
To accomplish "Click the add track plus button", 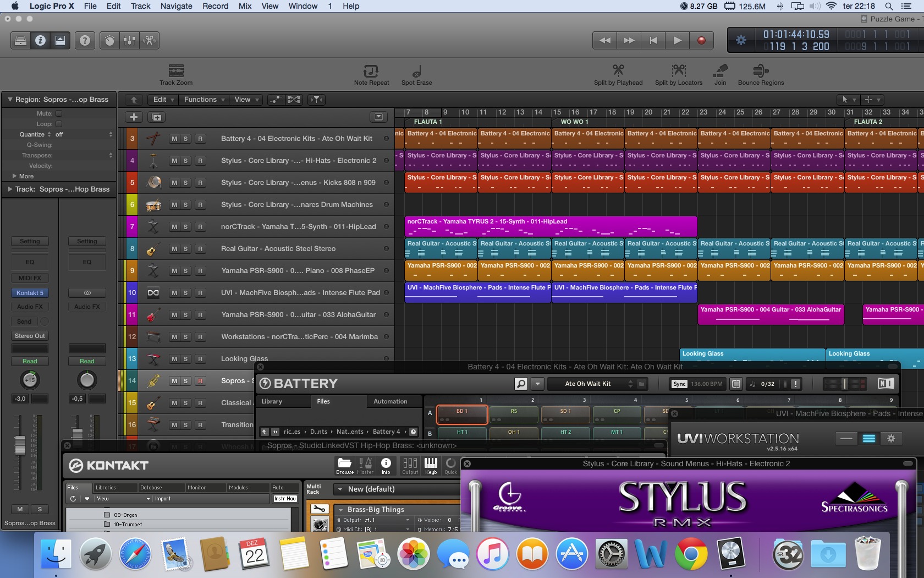I will [134, 117].
